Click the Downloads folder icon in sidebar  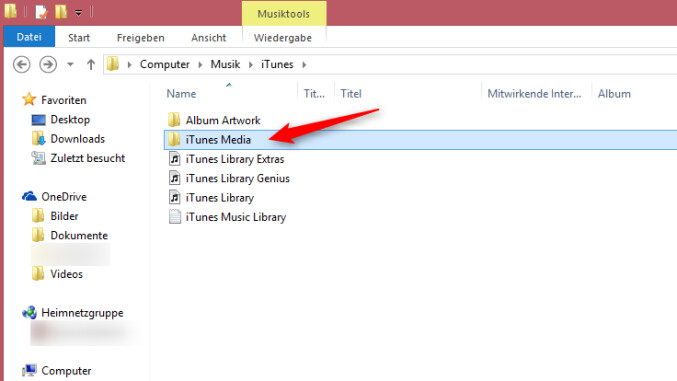pos(38,139)
